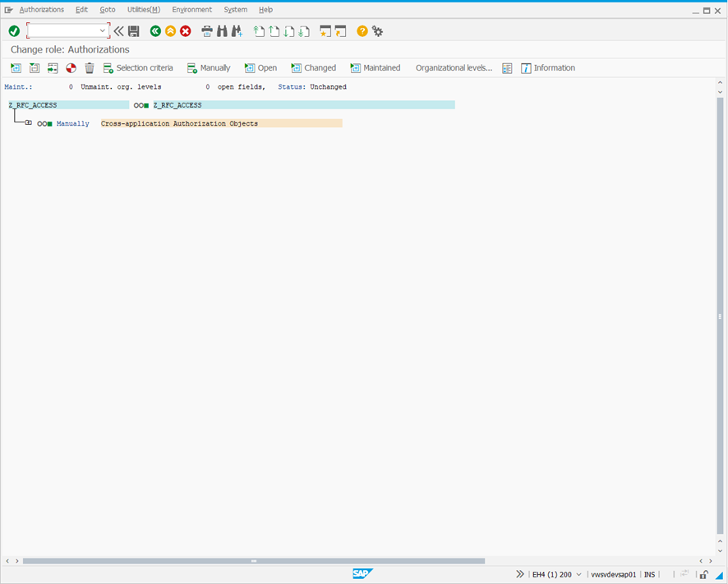This screenshot has width=728, height=584.
Task: Open the customize layout gear icon
Action: [x=377, y=30]
